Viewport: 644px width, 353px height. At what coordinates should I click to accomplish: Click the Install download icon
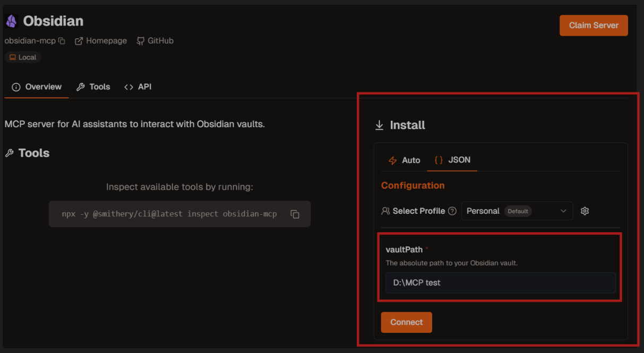click(379, 125)
